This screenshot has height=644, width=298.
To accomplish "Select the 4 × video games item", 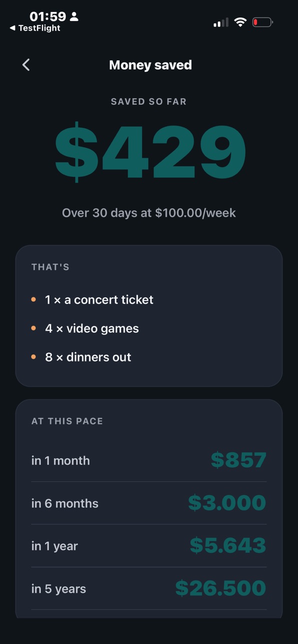I will 92,328.
